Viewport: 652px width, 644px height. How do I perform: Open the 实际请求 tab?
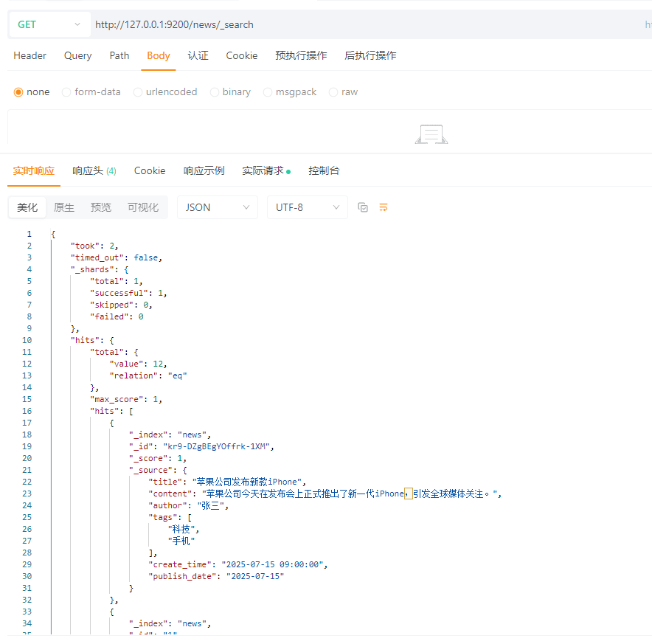266,171
